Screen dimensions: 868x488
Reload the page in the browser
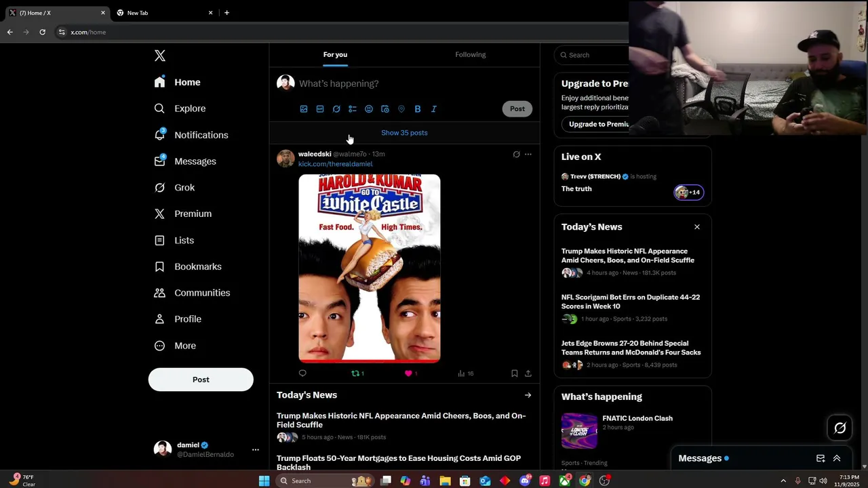pyautogui.click(x=42, y=32)
